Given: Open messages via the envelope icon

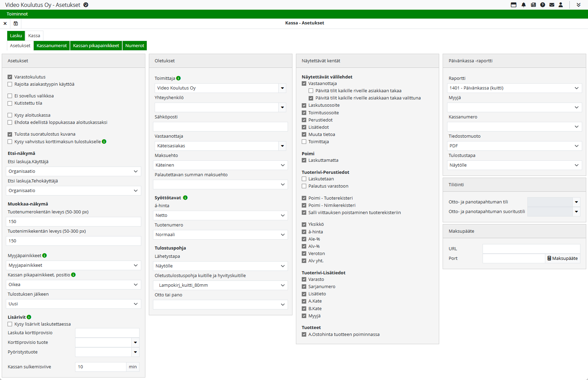Looking at the screenshot, I should (x=552, y=5).
